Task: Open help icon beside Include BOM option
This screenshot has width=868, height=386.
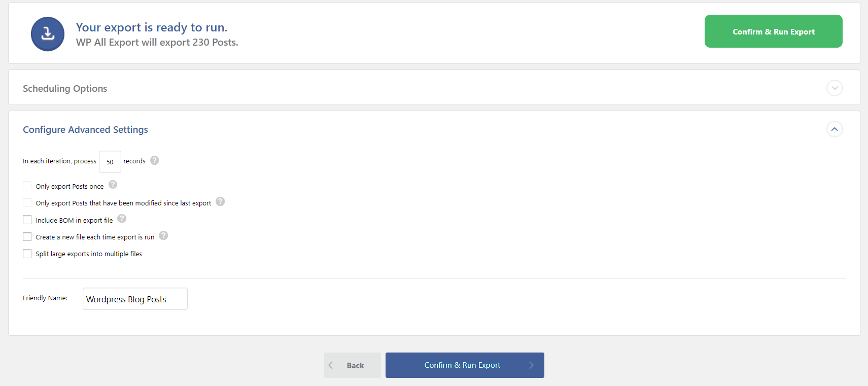Action: pyautogui.click(x=122, y=219)
